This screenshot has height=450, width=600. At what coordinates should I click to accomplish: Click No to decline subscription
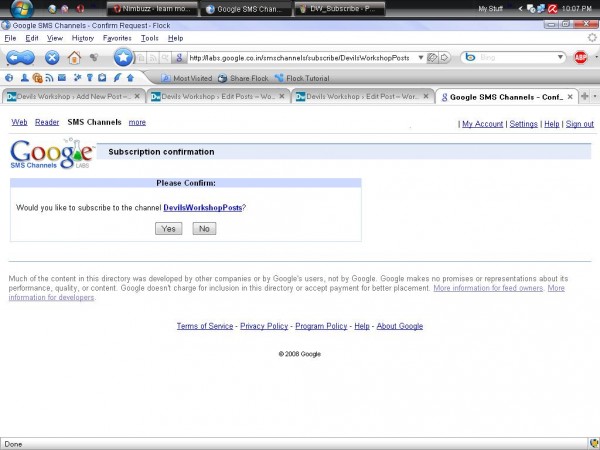click(204, 228)
